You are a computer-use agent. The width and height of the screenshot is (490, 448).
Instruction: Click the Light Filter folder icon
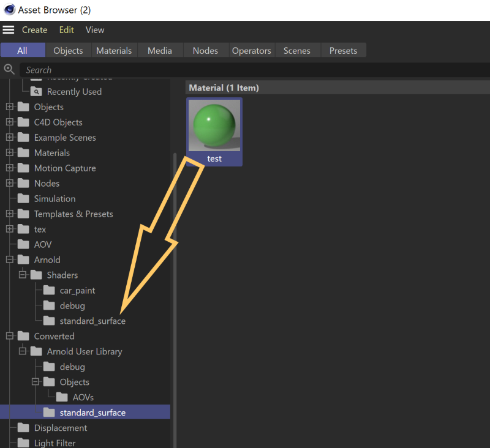pos(23,443)
